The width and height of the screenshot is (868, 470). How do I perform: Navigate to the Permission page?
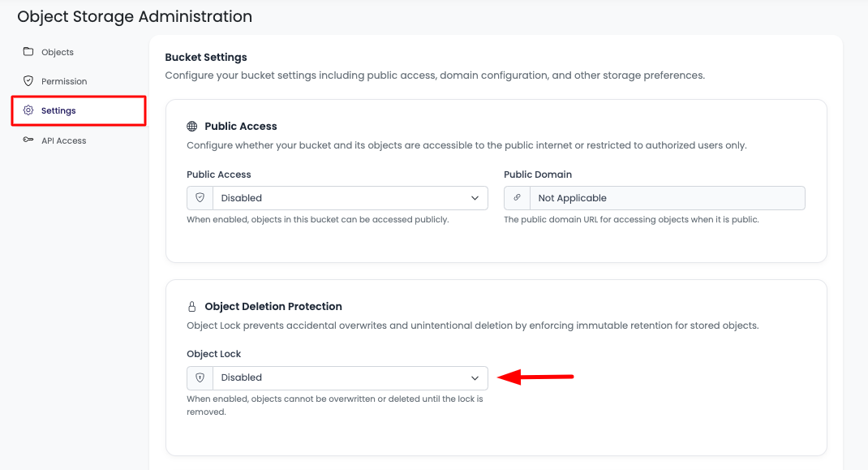pos(64,81)
